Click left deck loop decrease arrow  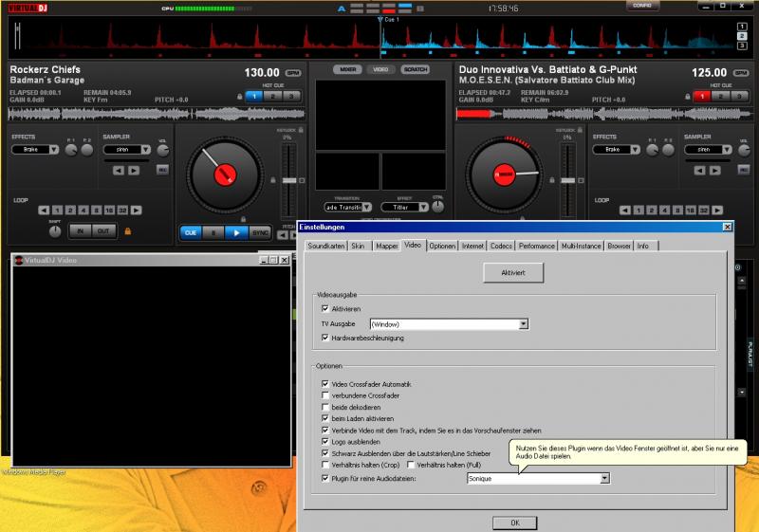[44, 210]
